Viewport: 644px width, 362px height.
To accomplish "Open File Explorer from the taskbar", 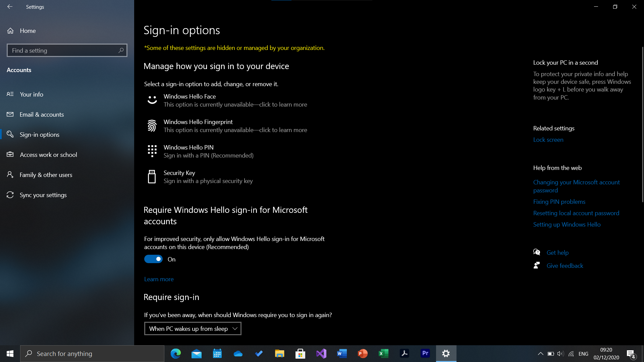I will point(280,354).
